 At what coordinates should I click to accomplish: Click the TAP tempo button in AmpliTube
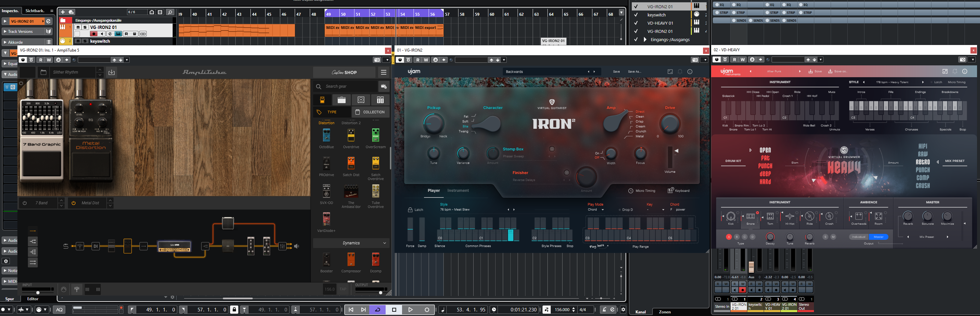pos(343,289)
